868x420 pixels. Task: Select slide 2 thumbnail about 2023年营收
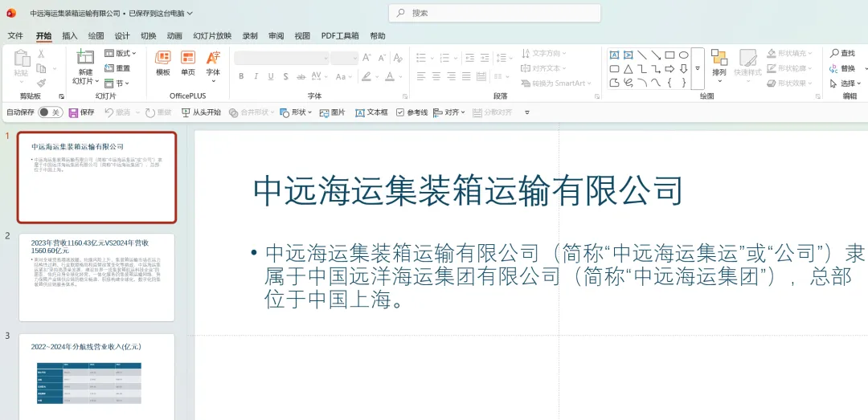click(x=97, y=277)
